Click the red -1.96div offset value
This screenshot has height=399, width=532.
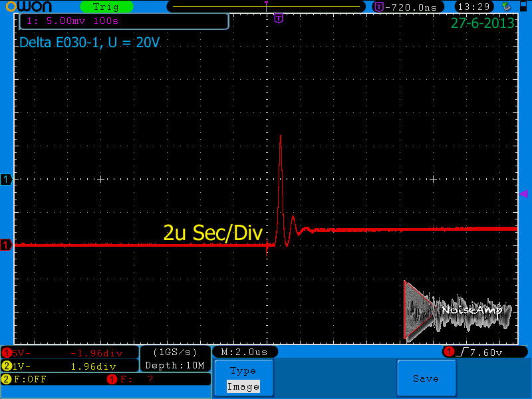coord(96,354)
